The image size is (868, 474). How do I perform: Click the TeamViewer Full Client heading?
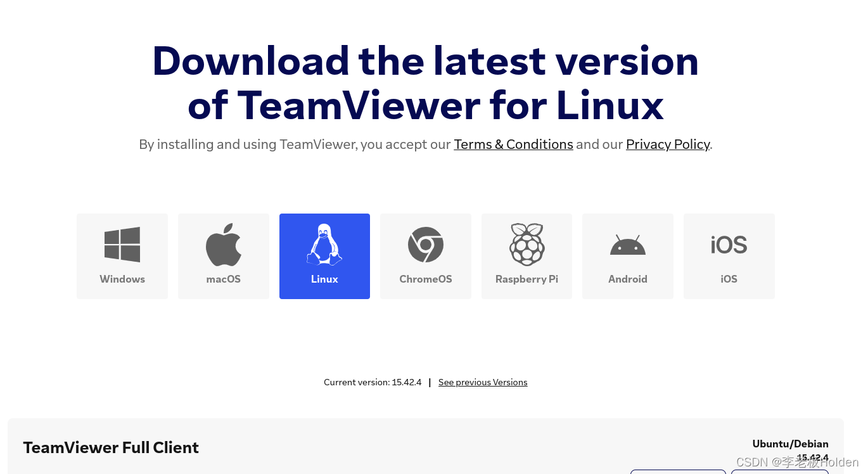[x=111, y=447]
